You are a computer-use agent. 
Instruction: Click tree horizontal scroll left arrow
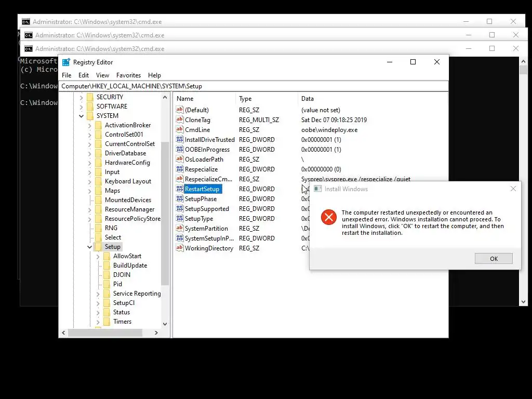[63, 333]
